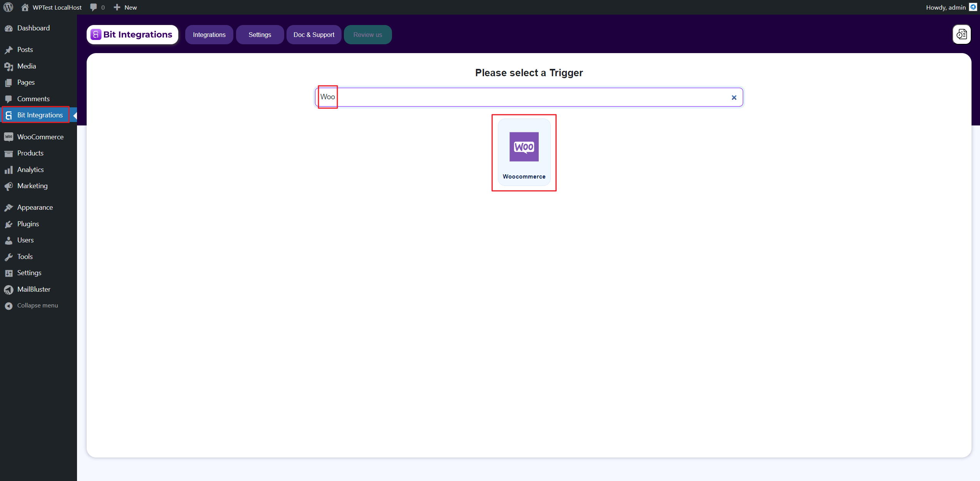Screen dimensions: 980x481
Task: Click the Doc & Support button
Action: 314,35
